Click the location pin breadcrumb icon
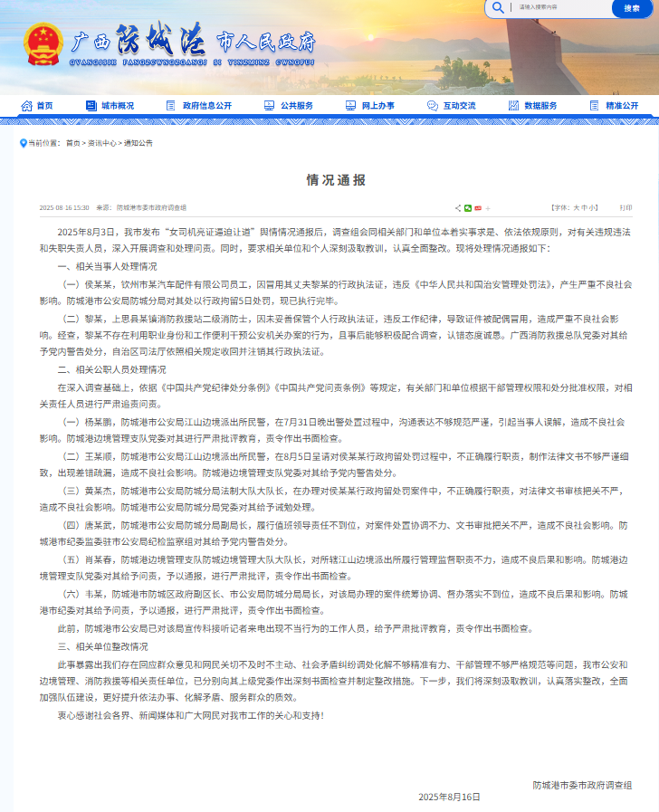The image size is (659, 812). (x=23, y=143)
